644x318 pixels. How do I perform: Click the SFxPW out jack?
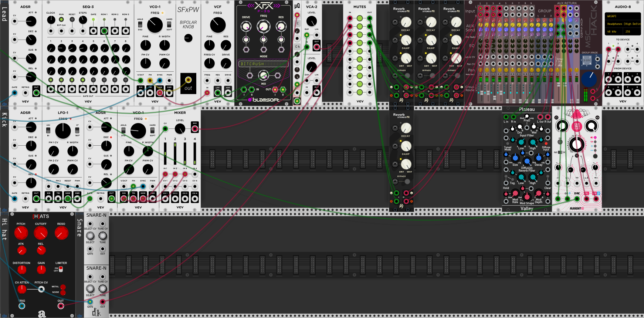188,79
